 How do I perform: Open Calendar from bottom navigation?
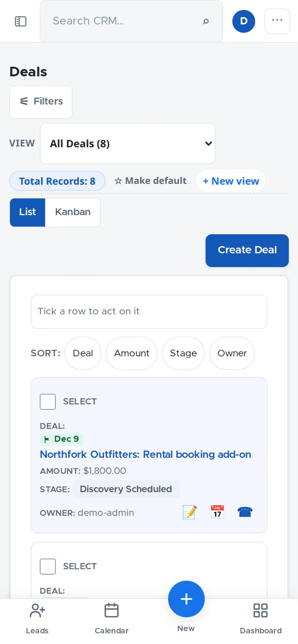(112, 618)
